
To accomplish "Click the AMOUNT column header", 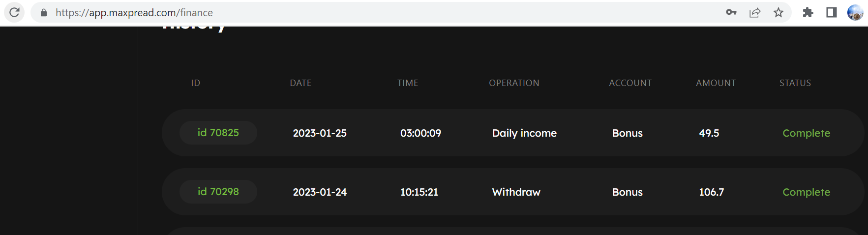I will coord(716,83).
